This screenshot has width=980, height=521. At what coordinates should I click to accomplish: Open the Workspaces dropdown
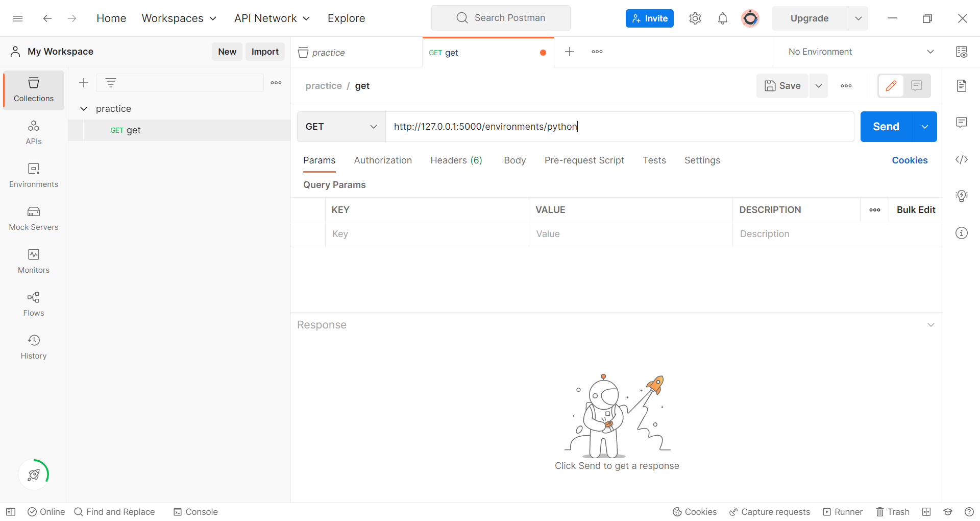(x=179, y=18)
